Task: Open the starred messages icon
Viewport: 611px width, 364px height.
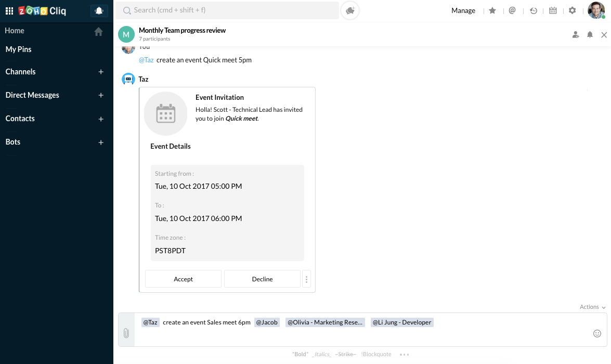Action: [492, 10]
